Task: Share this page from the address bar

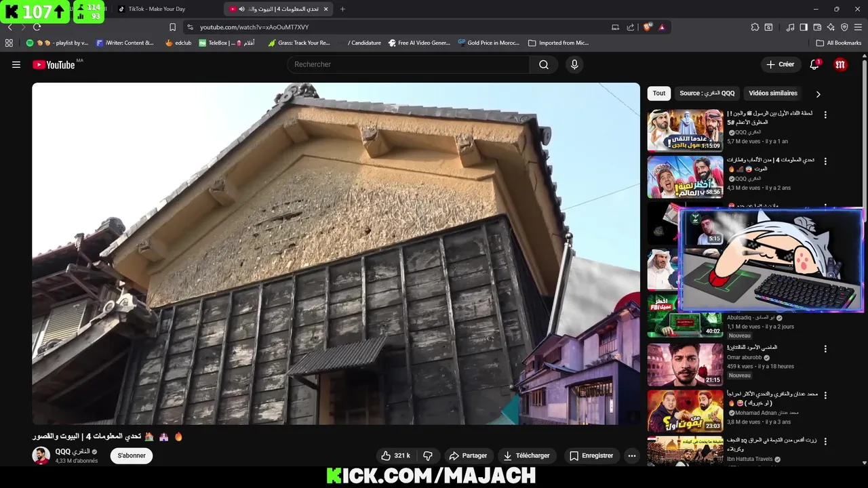Action: 631,27
